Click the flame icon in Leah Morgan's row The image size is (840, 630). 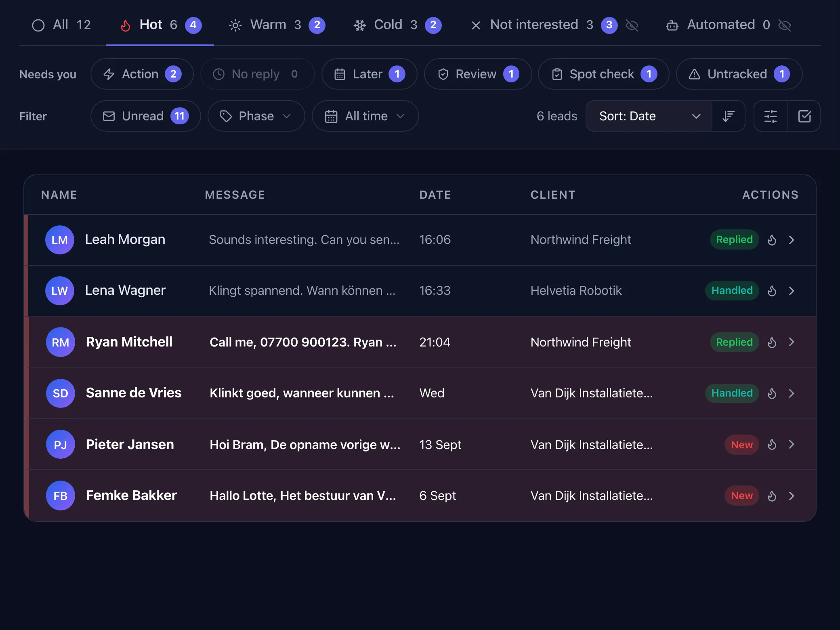(x=772, y=240)
